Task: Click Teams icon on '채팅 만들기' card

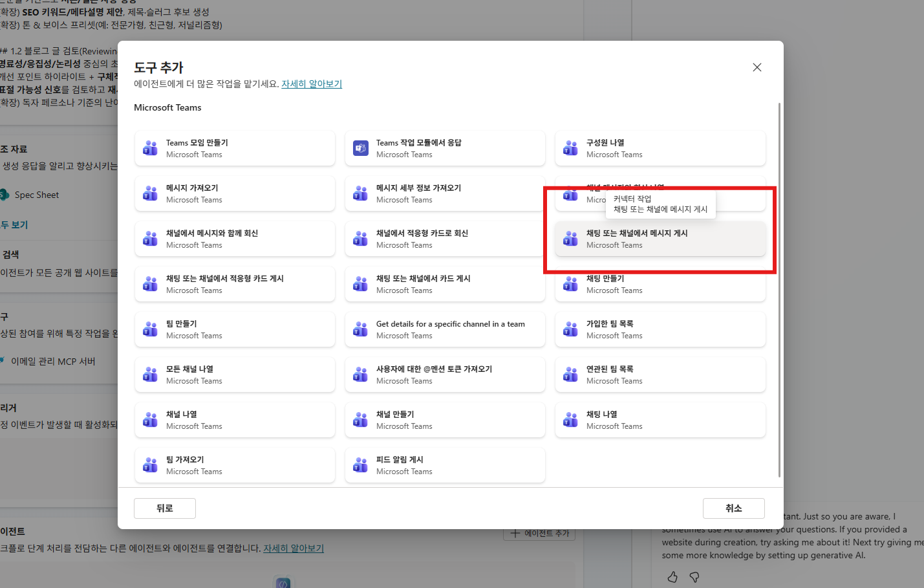Action: tap(570, 284)
